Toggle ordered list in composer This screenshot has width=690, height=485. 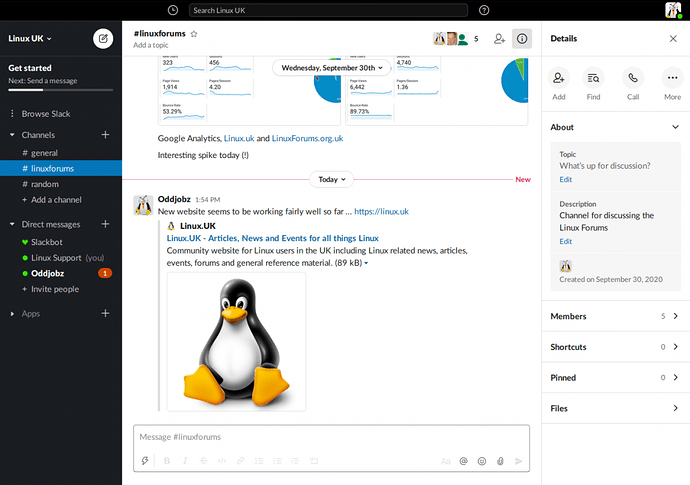tap(259, 461)
